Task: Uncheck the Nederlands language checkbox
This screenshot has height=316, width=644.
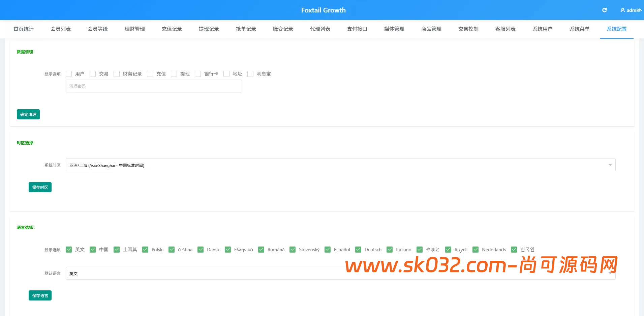Action: coord(476,250)
